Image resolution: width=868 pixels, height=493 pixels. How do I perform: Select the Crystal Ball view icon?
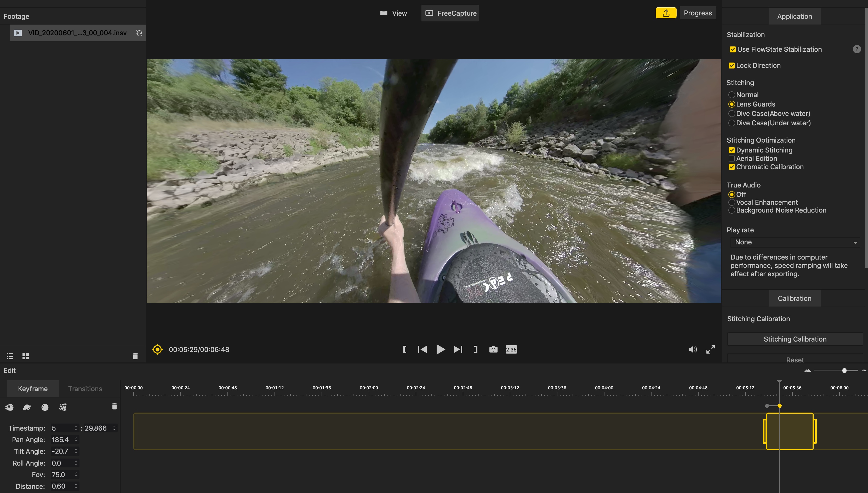[44, 407]
